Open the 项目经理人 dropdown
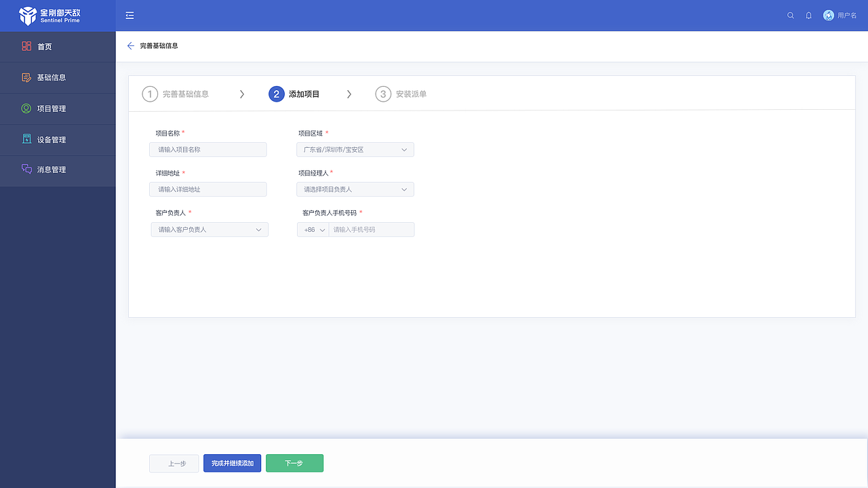This screenshot has height=488, width=868. (x=355, y=190)
